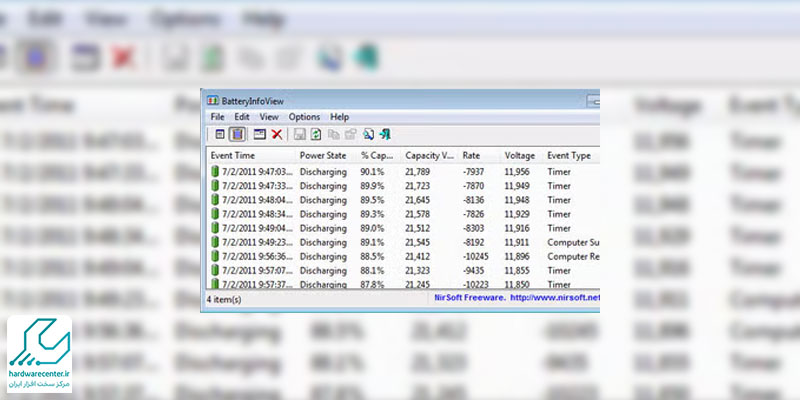The width and height of the screenshot is (800, 400).
Task: Click the red X clear log icon
Action: [x=277, y=134]
